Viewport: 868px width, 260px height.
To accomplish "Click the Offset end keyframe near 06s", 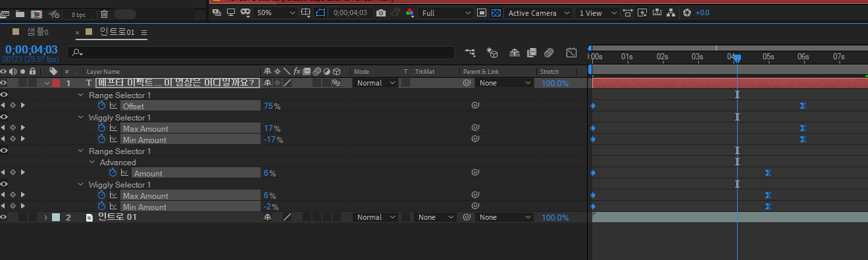I will [803, 105].
